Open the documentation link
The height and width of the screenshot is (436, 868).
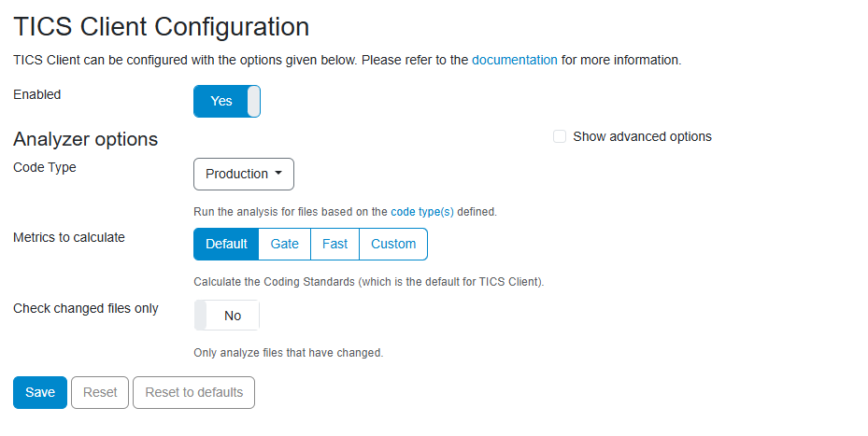click(514, 60)
